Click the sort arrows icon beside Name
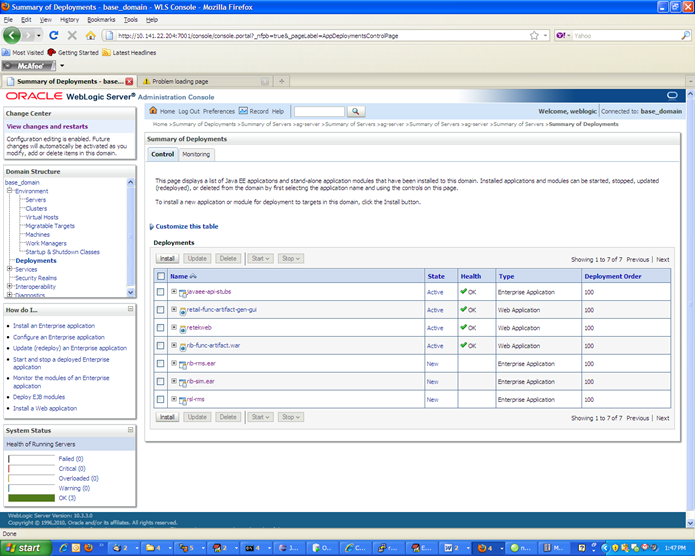Viewport: 696px width, 557px height. (193, 276)
